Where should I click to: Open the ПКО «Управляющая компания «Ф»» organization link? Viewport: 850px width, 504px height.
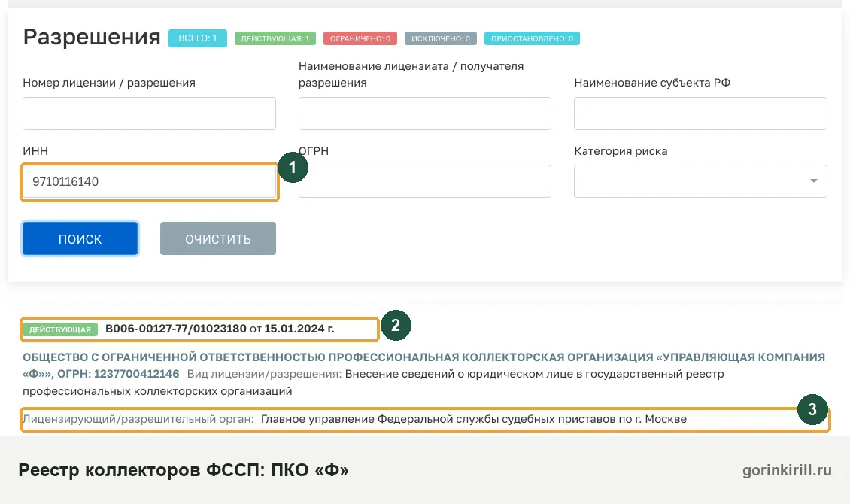[423, 366]
